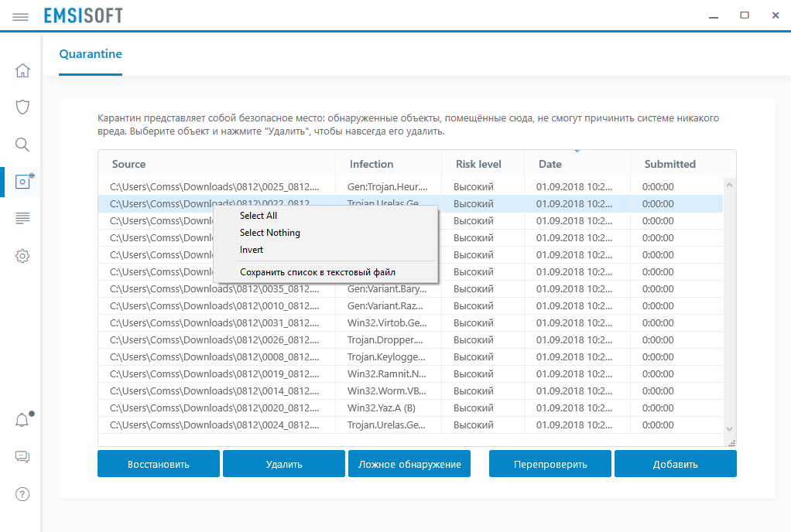
Task: Minimize the Emsisoft window
Action: (714, 15)
